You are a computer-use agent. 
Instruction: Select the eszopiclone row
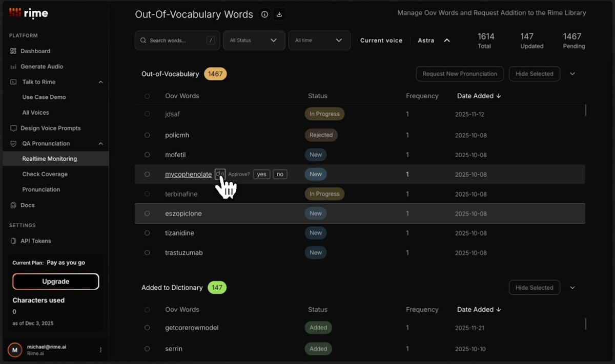pos(147,213)
